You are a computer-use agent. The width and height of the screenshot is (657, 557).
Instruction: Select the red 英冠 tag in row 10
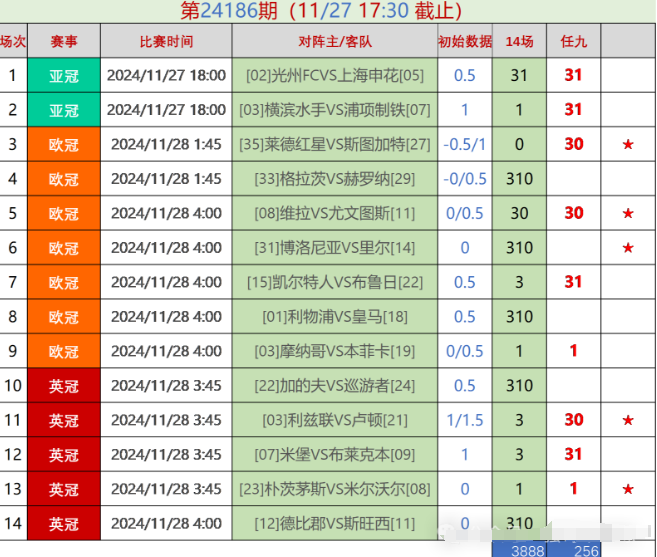click(x=64, y=386)
